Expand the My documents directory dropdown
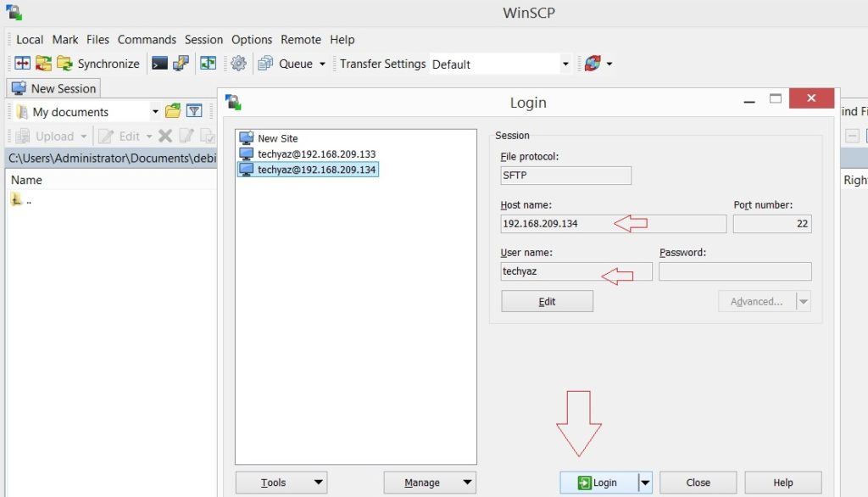This screenshot has width=868, height=497. coord(155,112)
